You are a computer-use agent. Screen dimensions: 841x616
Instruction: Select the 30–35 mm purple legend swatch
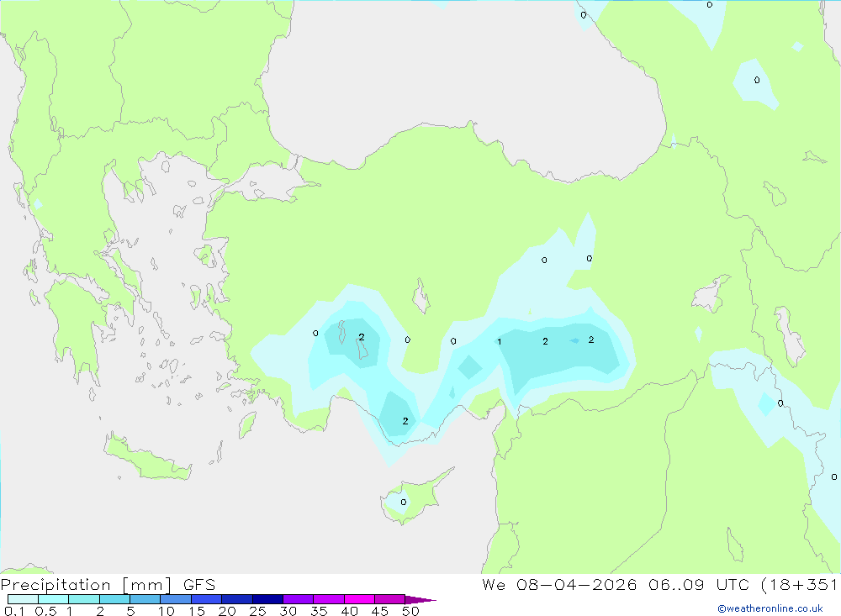299,599
